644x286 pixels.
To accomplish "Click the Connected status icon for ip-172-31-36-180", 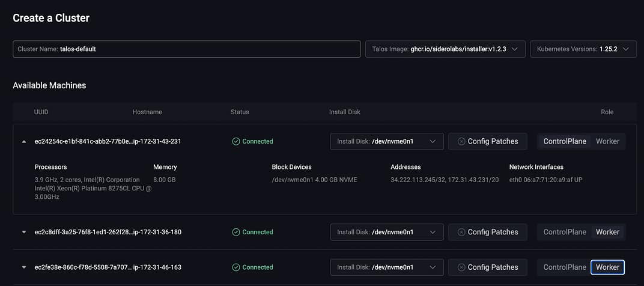I will (236, 232).
